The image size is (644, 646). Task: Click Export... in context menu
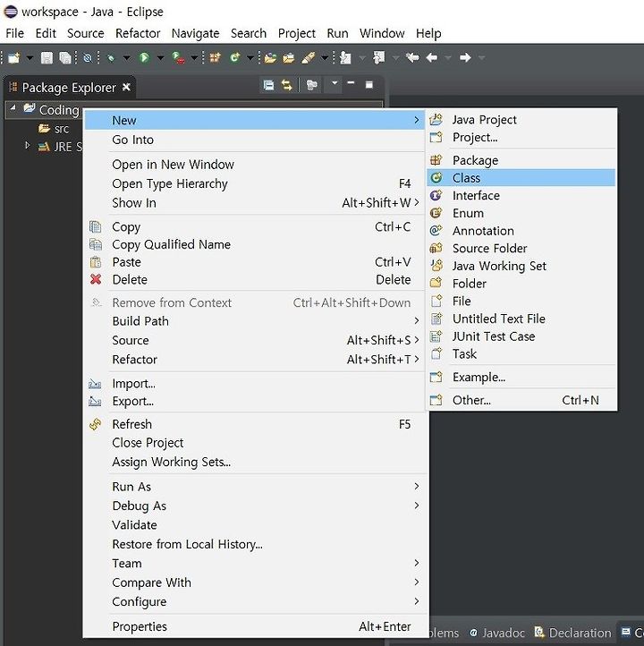coord(255,401)
